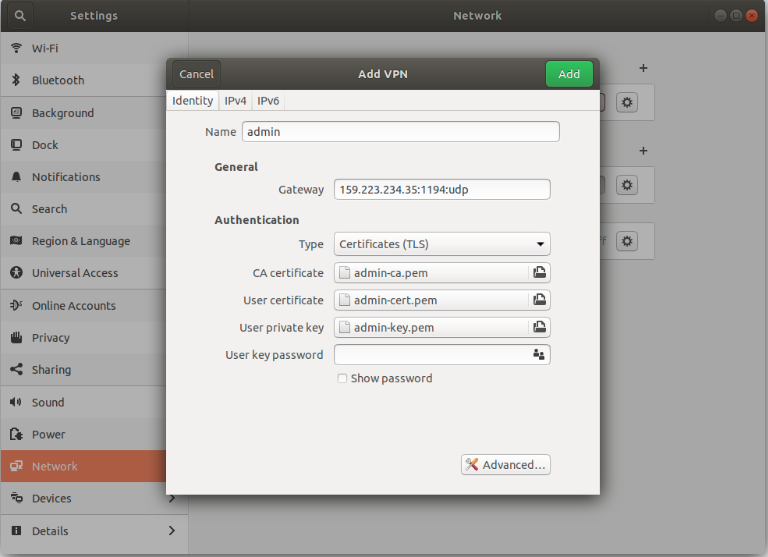
Task: Open the authentication Type dropdown
Action: coord(442,244)
